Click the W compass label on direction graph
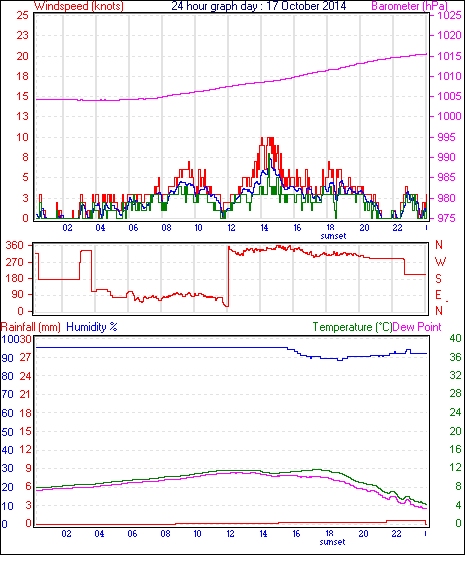The width and height of the screenshot is (465, 563). tap(440, 262)
